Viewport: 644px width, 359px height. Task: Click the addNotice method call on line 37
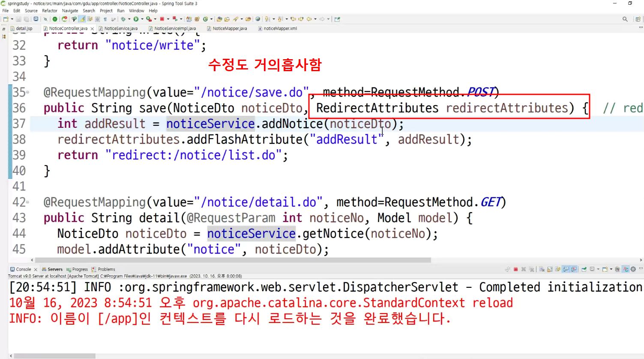293,124
